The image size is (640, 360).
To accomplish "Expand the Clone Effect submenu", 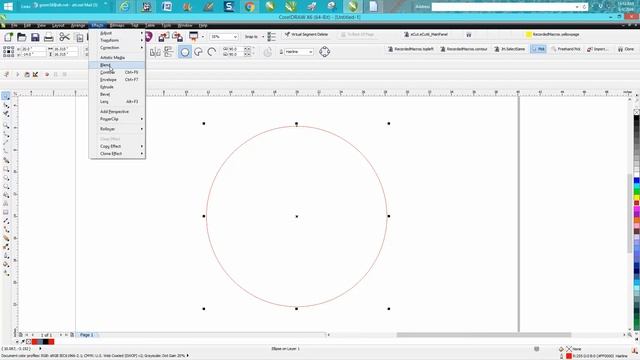I will coord(117,154).
